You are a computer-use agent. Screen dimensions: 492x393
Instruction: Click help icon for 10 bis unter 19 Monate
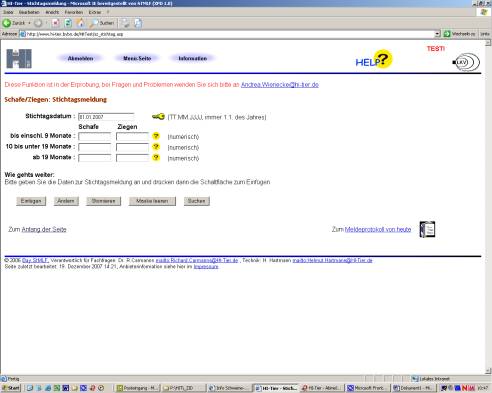(156, 147)
